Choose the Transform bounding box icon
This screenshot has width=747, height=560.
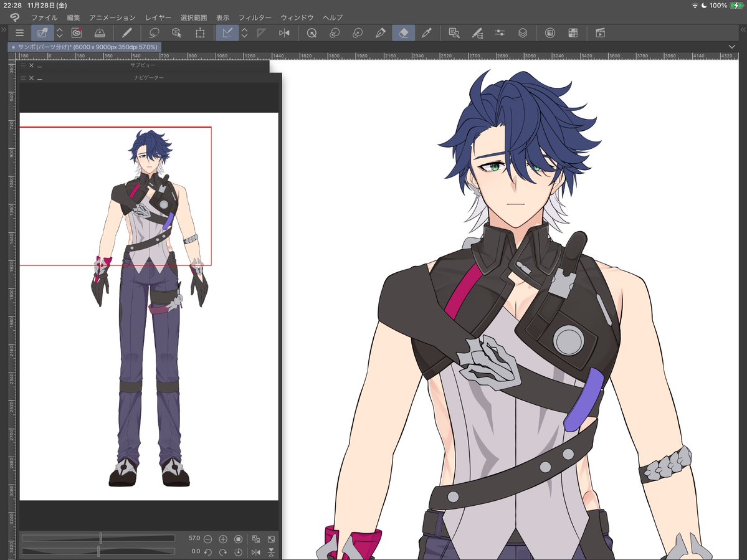tap(200, 33)
